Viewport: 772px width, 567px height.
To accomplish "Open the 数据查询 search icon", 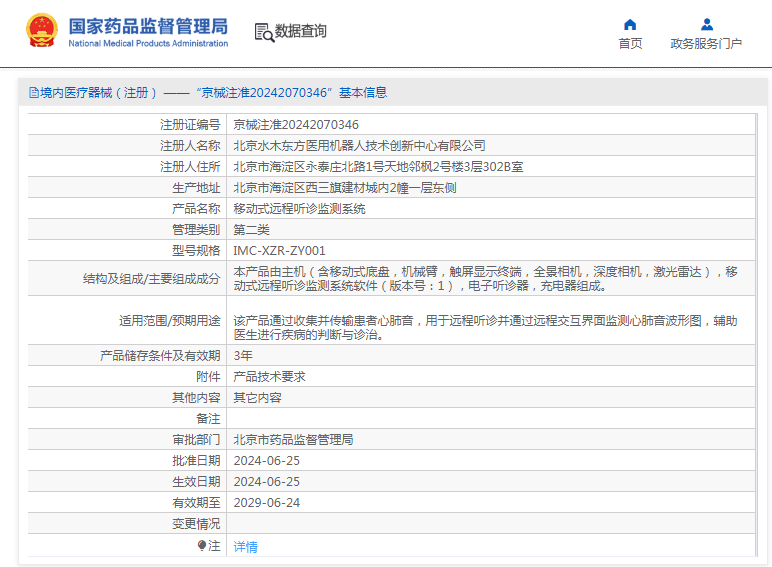I will point(264,32).
